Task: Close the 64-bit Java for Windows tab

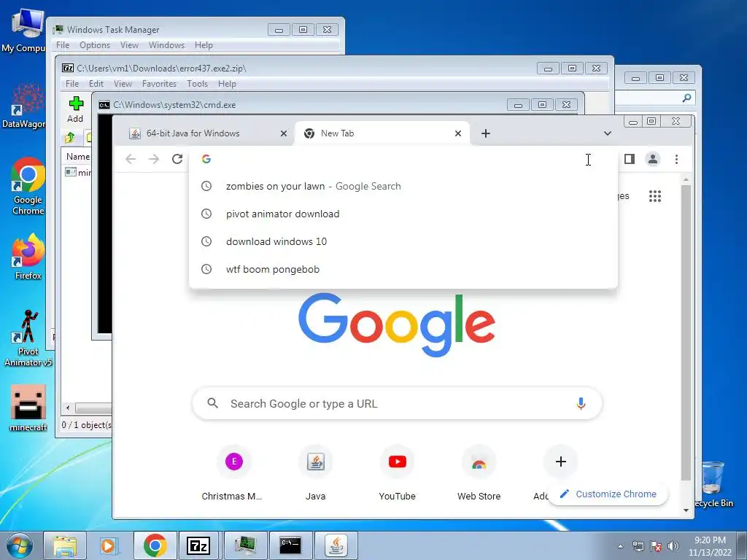Action: tap(284, 133)
